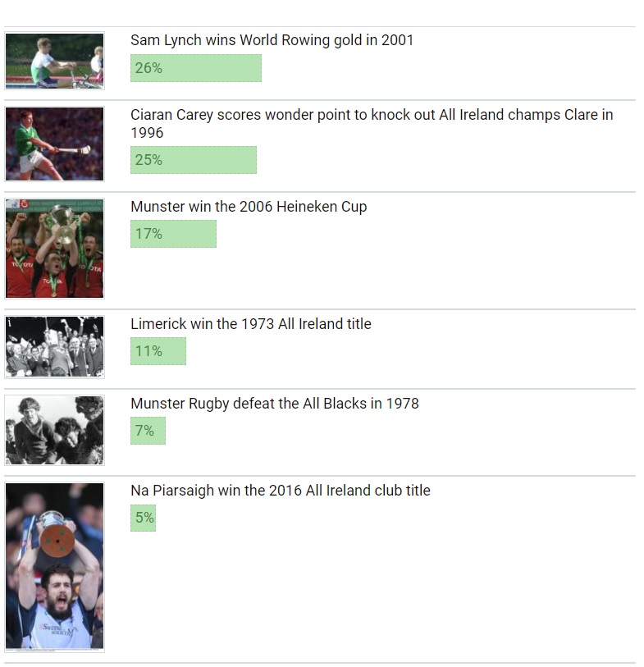Open the Na Piarsaigh 2016 trophy photo
The image size is (644, 667).
(x=54, y=567)
